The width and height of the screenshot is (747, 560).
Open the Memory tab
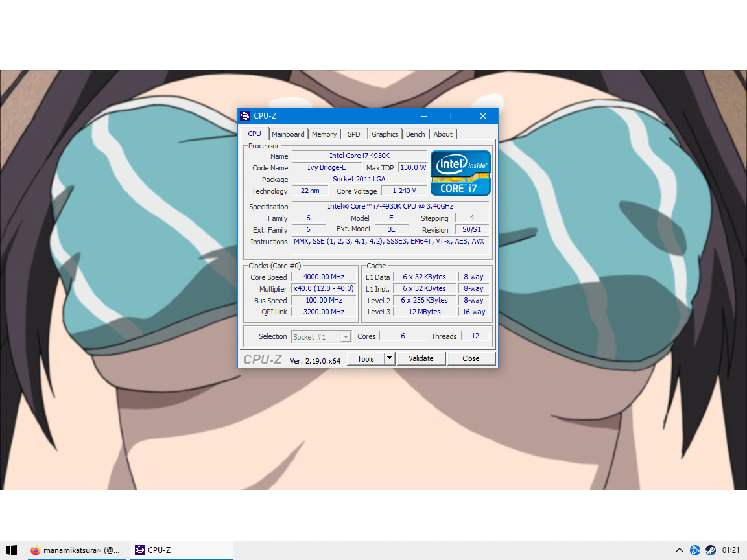324,134
